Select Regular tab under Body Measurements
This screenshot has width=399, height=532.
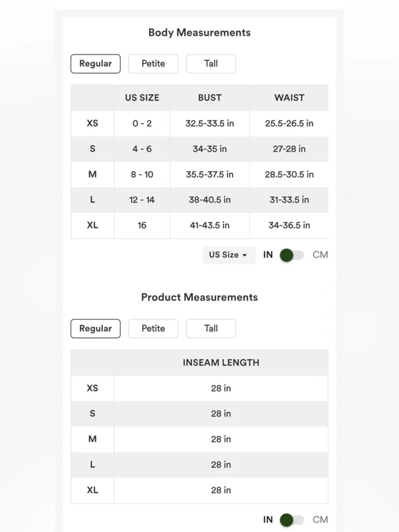point(95,64)
